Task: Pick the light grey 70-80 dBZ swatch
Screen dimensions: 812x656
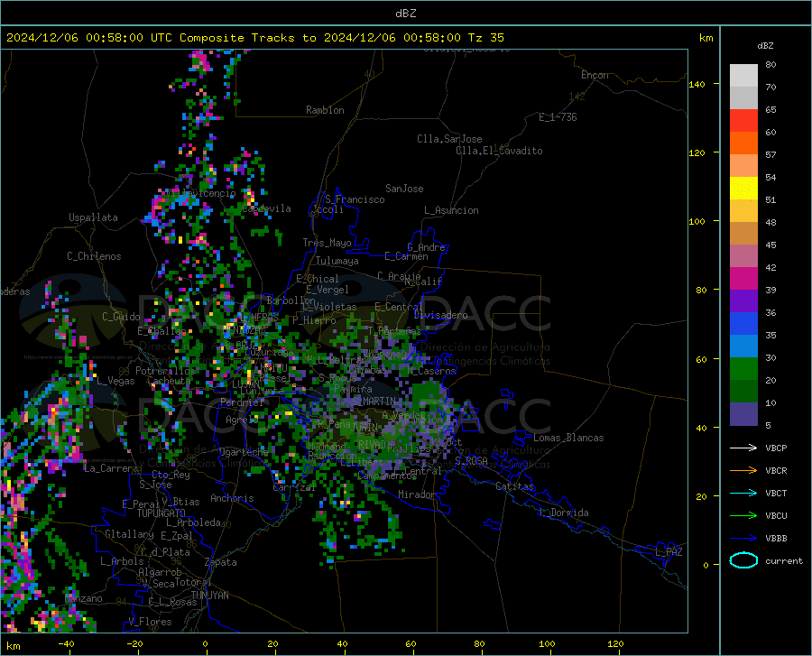Action: click(743, 76)
